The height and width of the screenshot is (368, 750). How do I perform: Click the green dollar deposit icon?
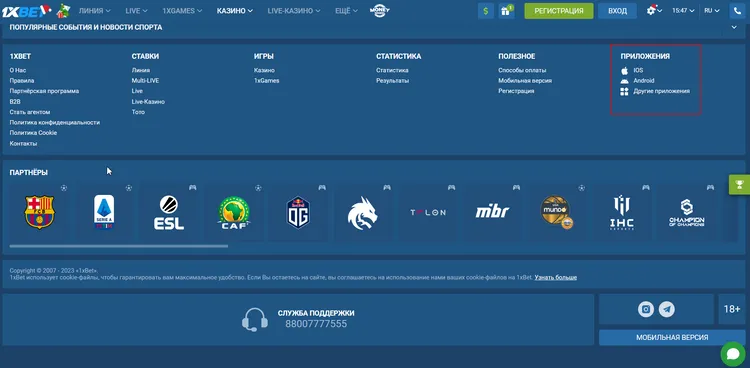[x=486, y=11]
